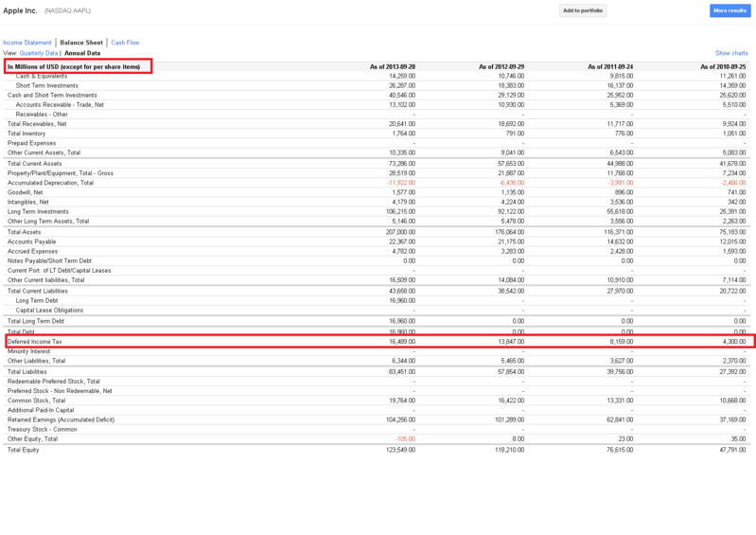Screen dimensions: 756x535
Task: Click the 'In Millions of USD' header label
Action: pyautogui.click(x=74, y=66)
